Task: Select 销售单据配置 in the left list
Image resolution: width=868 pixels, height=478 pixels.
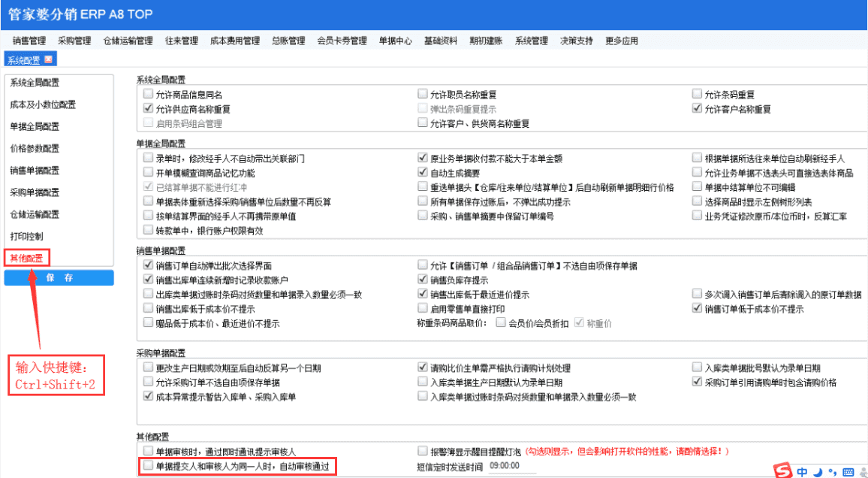Action: coord(35,171)
